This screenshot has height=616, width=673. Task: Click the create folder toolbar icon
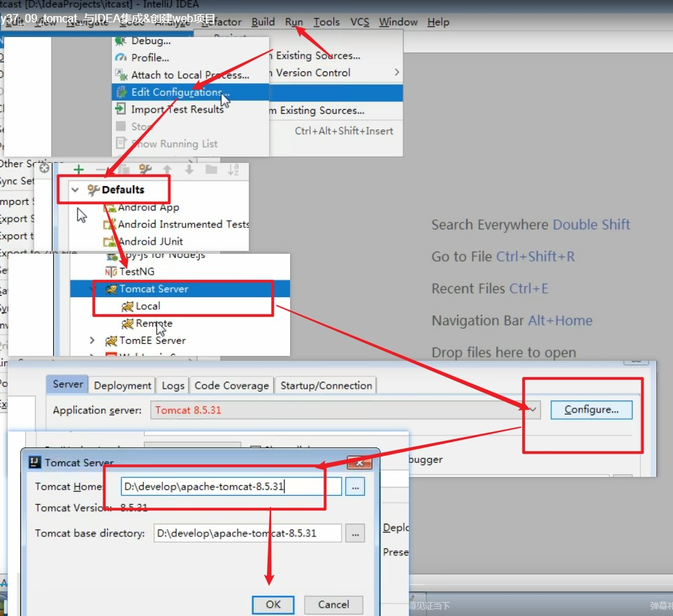(211, 170)
